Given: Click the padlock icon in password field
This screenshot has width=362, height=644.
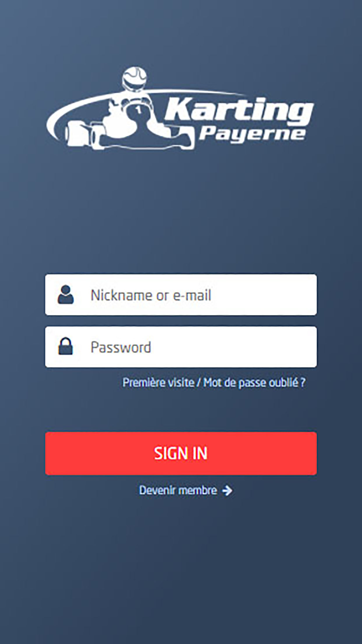Looking at the screenshot, I should pyautogui.click(x=66, y=346).
